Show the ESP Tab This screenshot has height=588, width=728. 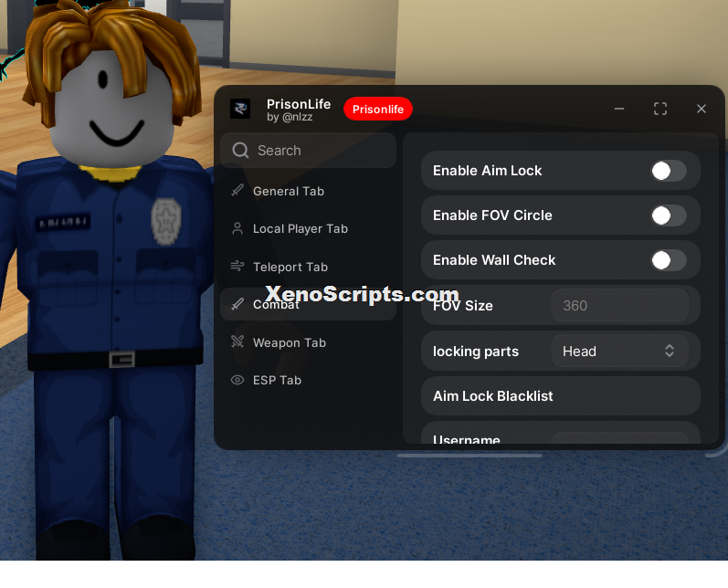(x=308, y=380)
